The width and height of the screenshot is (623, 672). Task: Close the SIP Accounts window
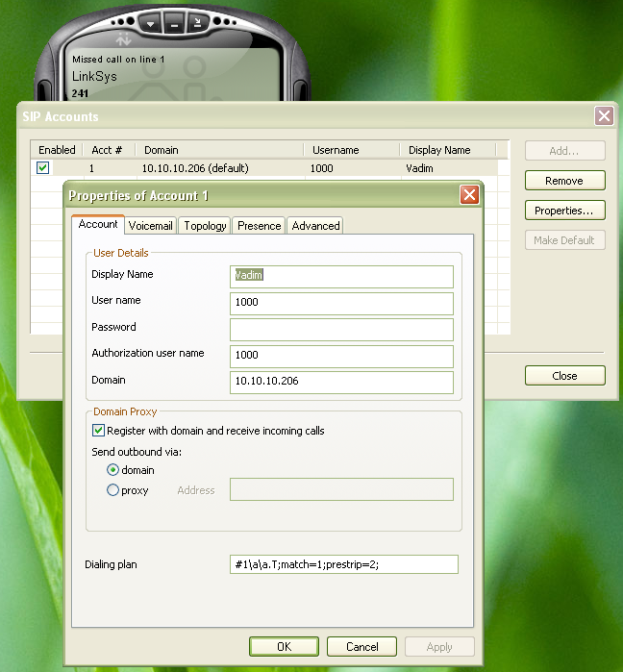(604, 115)
